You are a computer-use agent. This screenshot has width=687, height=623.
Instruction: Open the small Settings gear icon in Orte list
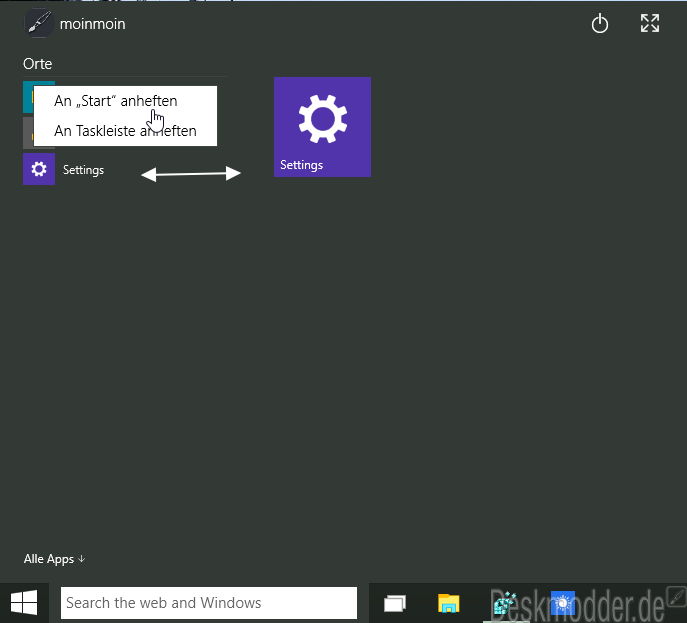point(39,169)
